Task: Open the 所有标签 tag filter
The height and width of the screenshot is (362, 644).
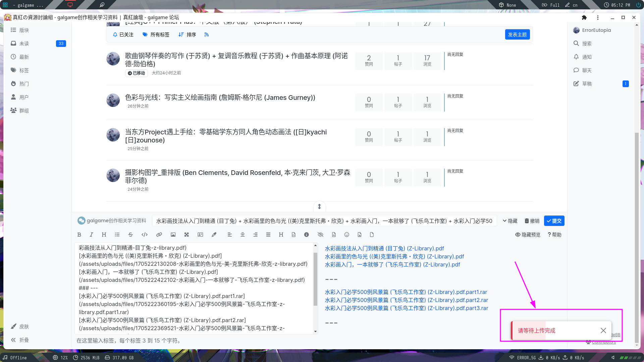Action: pyautogui.click(x=156, y=35)
